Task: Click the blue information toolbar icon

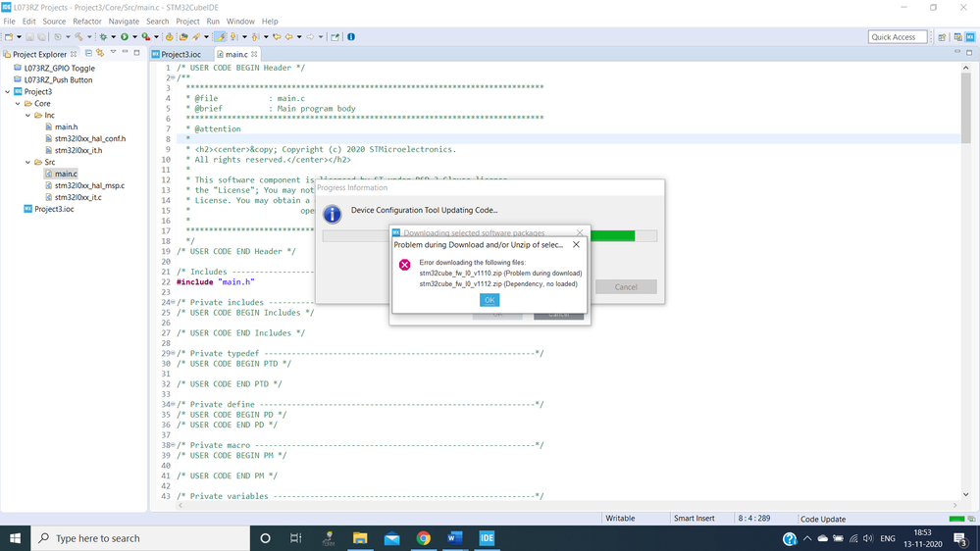Action: [x=350, y=37]
